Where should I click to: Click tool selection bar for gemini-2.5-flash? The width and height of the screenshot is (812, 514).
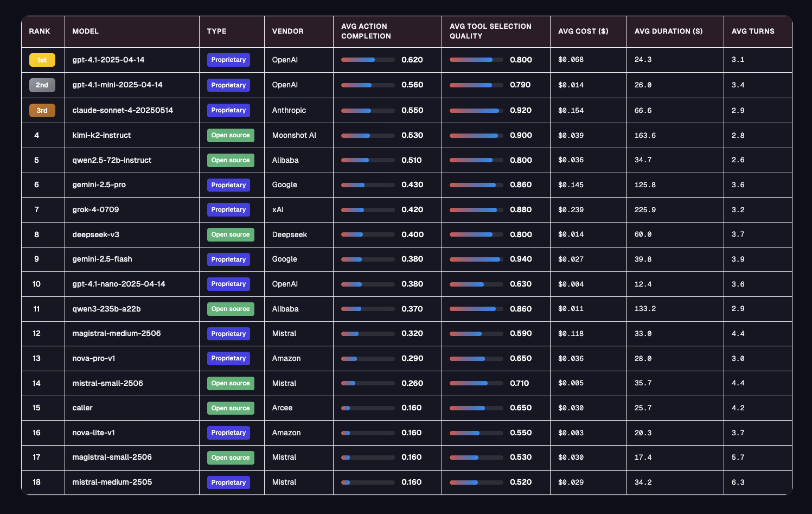[476, 259]
